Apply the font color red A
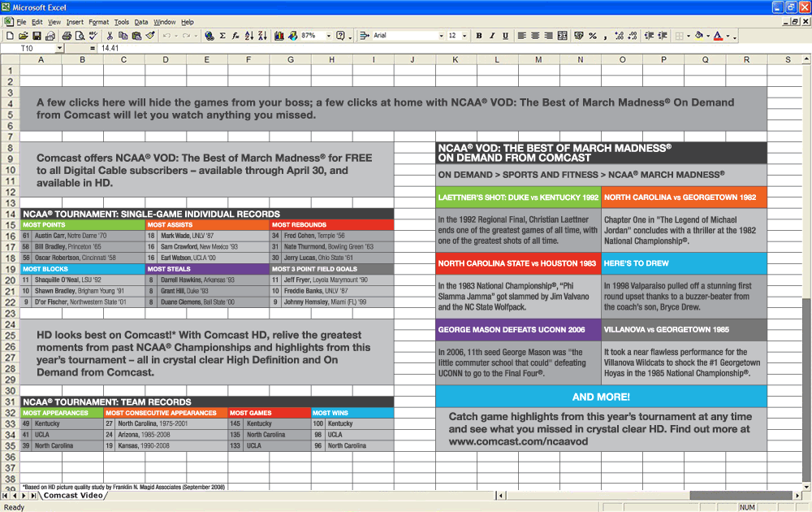812x512 pixels. click(x=718, y=36)
